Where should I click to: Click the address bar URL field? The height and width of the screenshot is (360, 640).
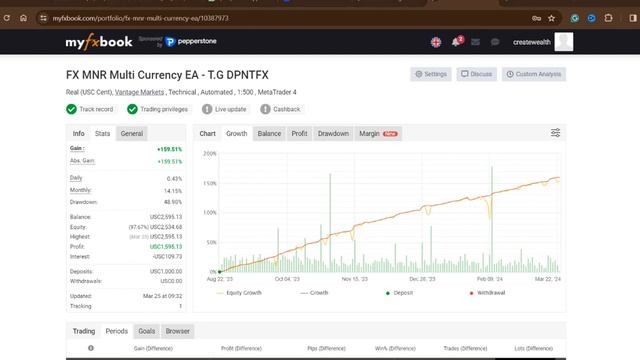click(286, 18)
